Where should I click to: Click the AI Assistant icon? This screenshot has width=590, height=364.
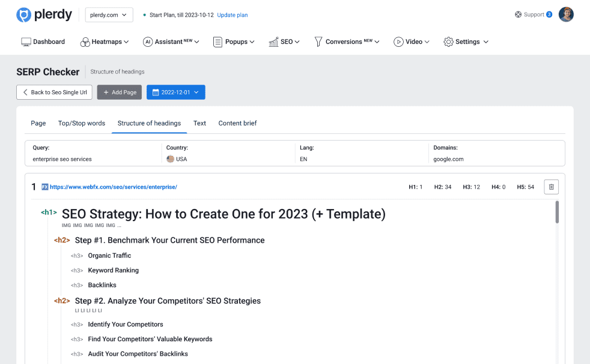[148, 42]
